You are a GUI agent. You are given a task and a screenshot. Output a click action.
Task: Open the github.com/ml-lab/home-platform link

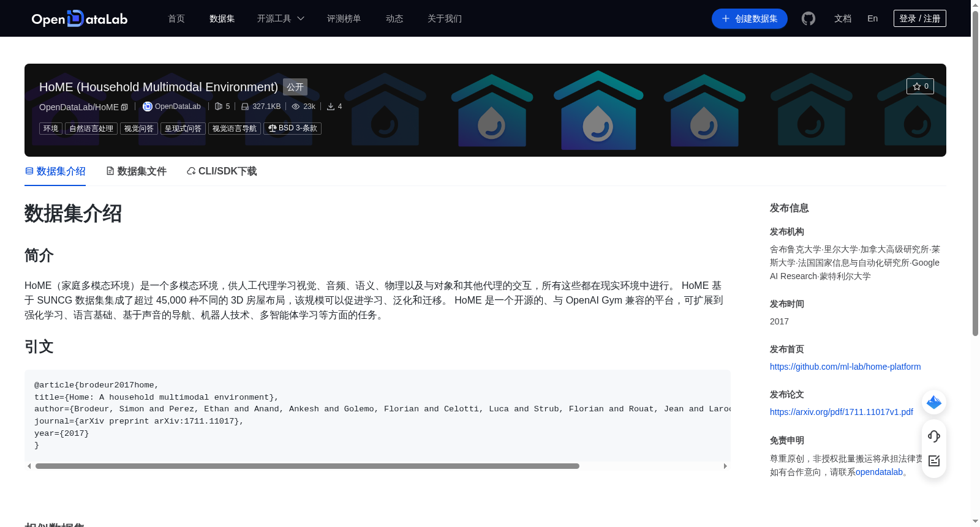845,367
